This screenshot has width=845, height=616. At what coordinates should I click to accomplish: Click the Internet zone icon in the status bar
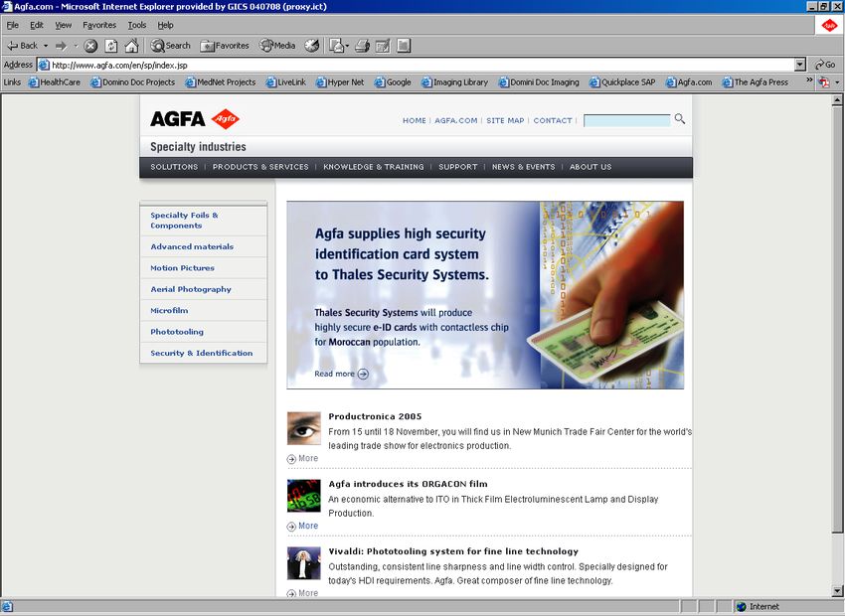coord(742,607)
